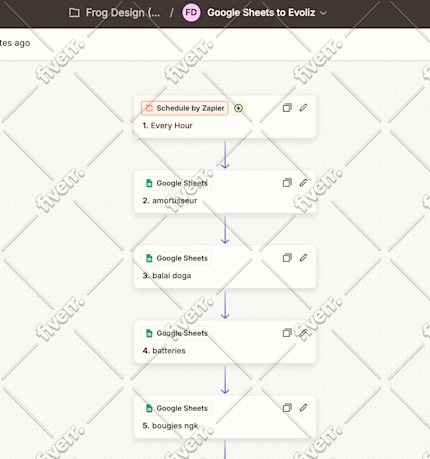
Task: Click the FD avatar badge
Action: coord(191,13)
